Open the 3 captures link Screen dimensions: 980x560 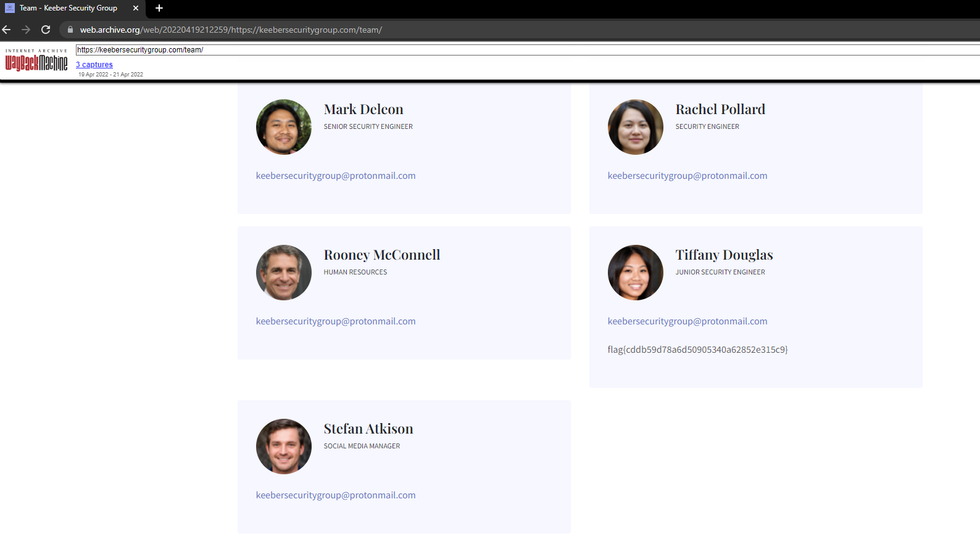pyautogui.click(x=94, y=65)
